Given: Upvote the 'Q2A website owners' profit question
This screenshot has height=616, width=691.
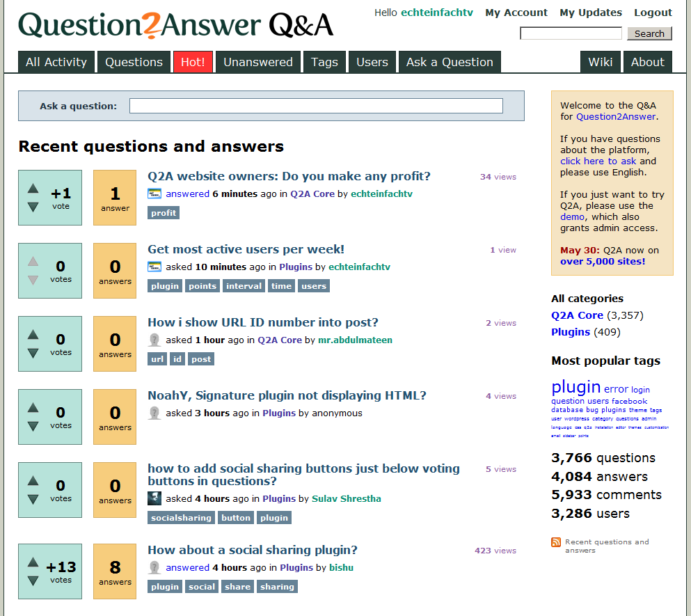Looking at the screenshot, I should pyautogui.click(x=33, y=188).
